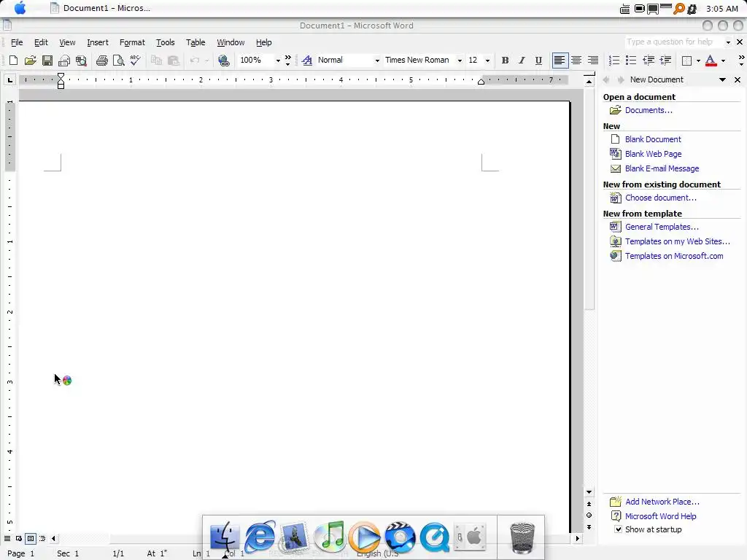Viewport: 747px width, 560px height.
Task: Open the Trash in the dock
Action: [522, 537]
